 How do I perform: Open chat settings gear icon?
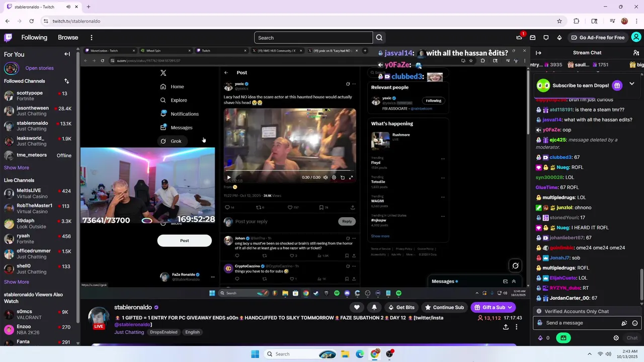tap(616, 338)
